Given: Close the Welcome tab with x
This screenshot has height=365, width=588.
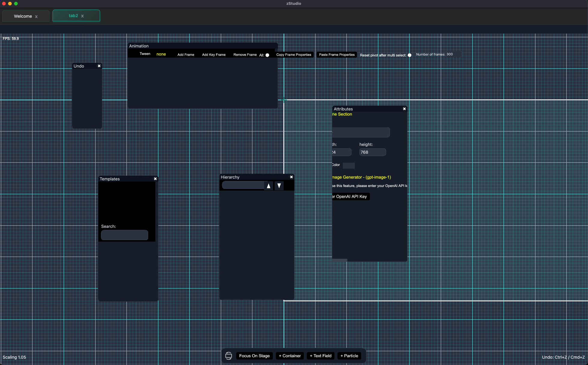Looking at the screenshot, I should pos(36,17).
